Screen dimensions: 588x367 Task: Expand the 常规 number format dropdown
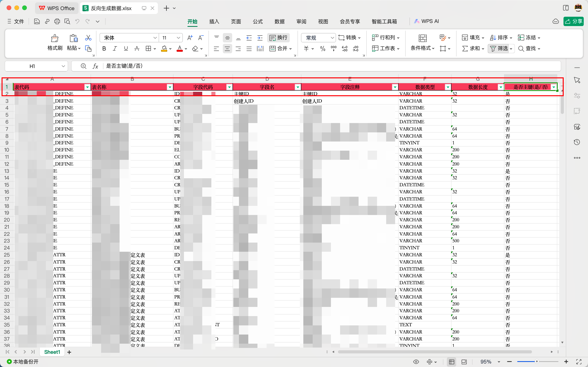(332, 38)
